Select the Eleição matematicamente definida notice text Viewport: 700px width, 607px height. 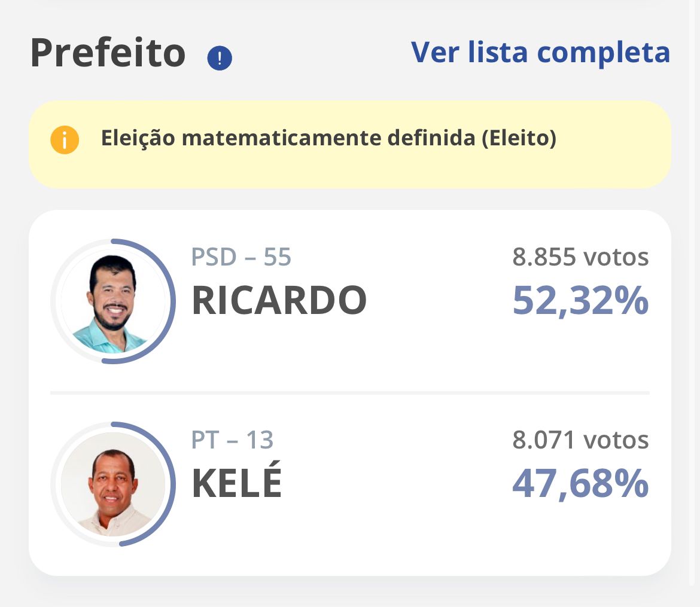[x=328, y=138]
